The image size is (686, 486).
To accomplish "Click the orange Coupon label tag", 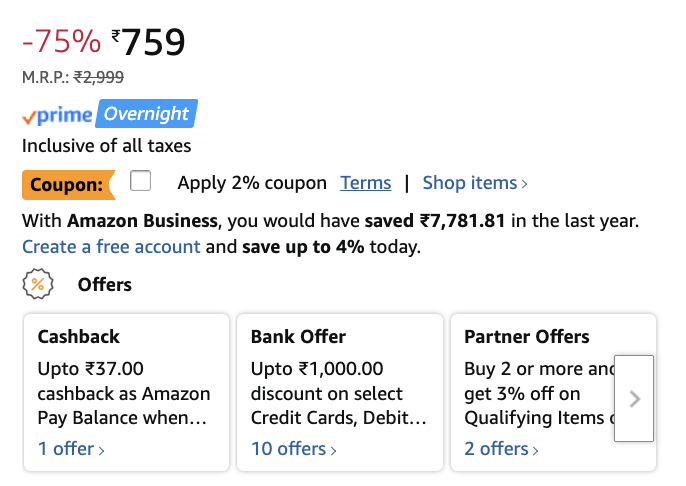I will pos(67,184).
